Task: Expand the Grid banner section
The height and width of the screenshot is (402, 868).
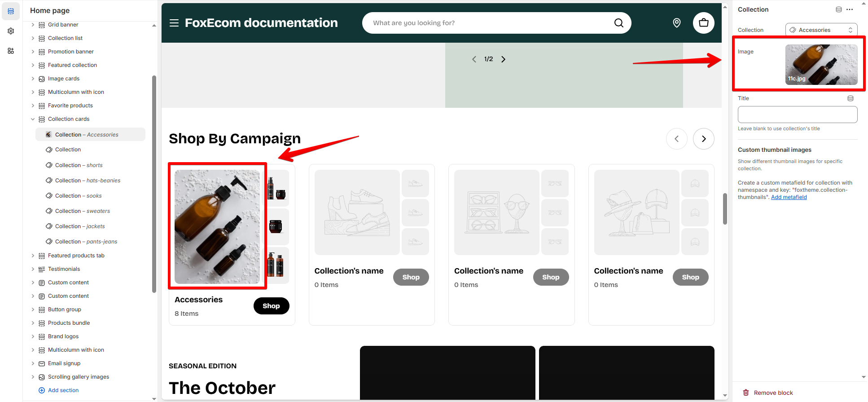Action: pos(33,25)
